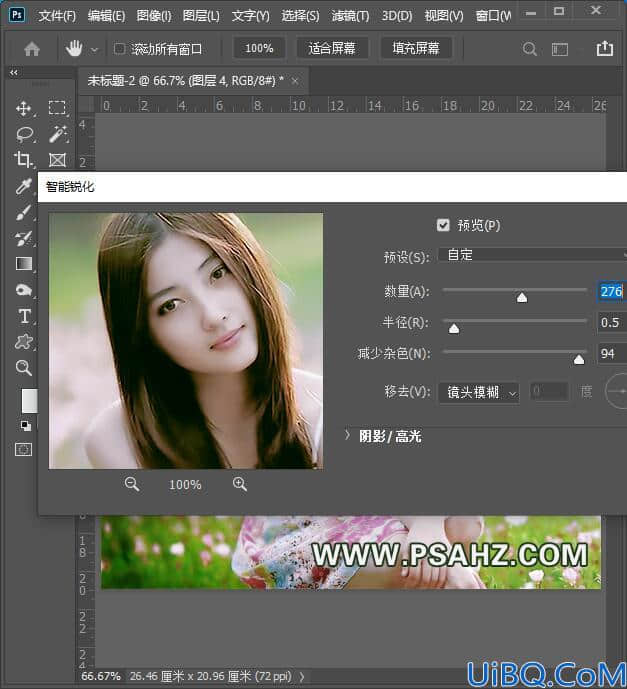Open the 滤镜(T) menu

tap(351, 16)
